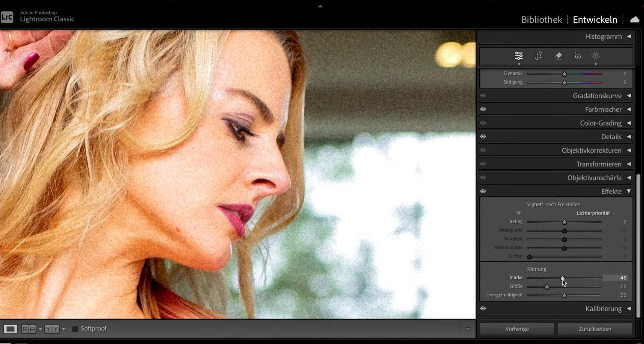Open the Entwickeln module tab
The height and width of the screenshot is (344, 644).
click(x=595, y=20)
